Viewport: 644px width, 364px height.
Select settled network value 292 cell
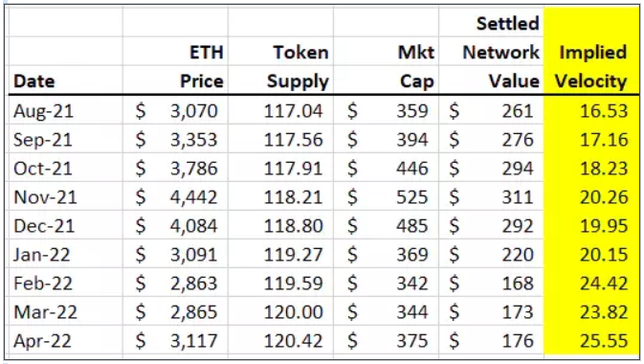[491, 226]
